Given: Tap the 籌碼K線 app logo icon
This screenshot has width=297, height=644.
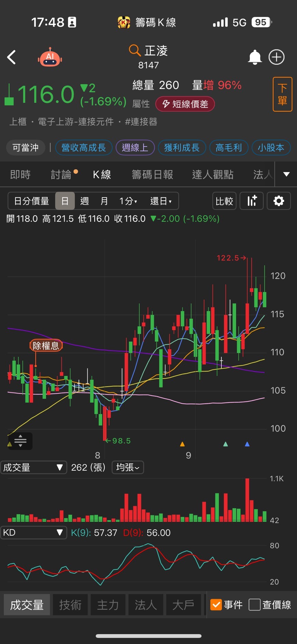Looking at the screenshot, I should click(124, 23).
